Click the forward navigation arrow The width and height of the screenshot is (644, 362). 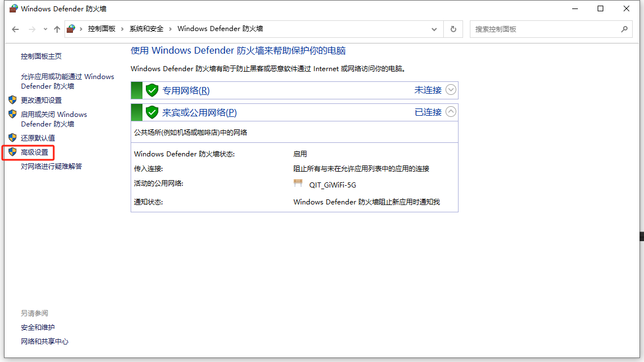pyautogui.click(x=32, y=29)
